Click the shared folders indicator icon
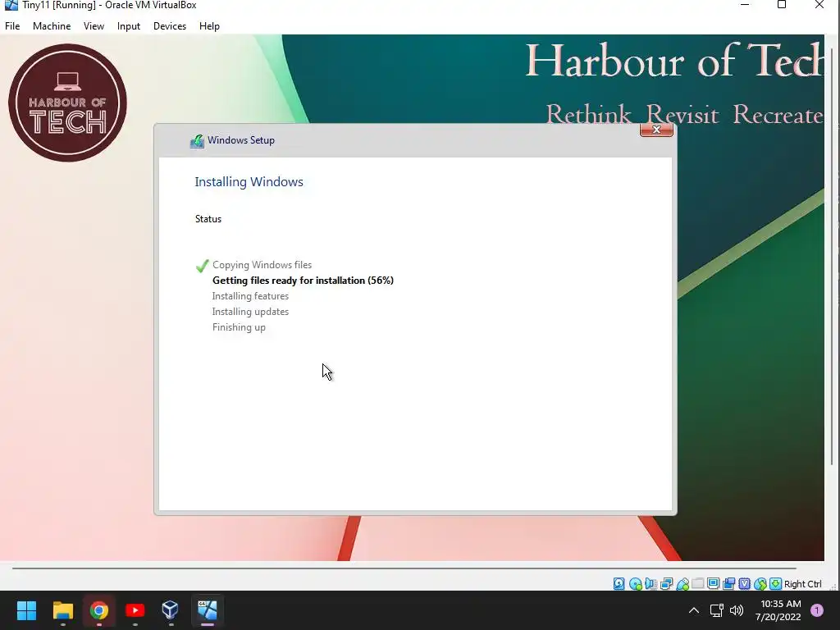This screenshot has height=630, width=840. point(697,584)
